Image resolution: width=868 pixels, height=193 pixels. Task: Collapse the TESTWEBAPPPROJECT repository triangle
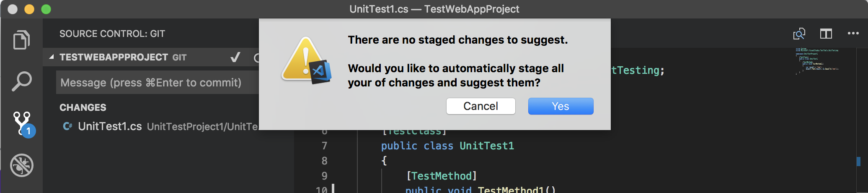pos(52,57)
